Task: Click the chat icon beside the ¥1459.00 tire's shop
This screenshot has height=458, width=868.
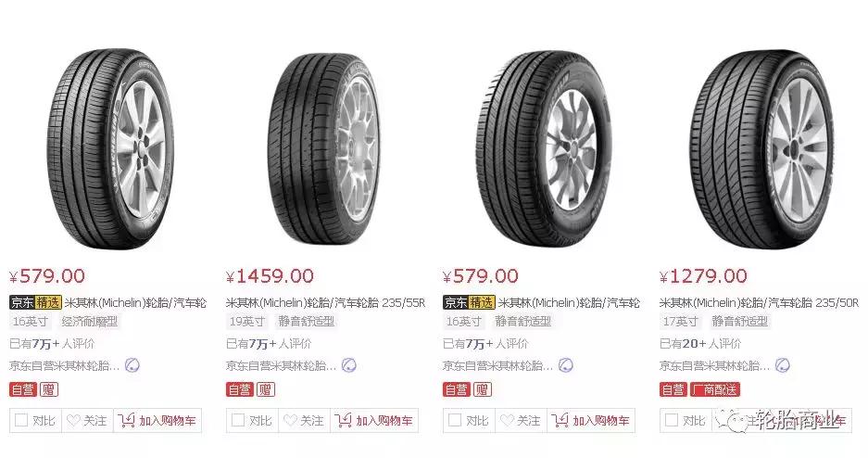Action: pyautogui.click(x=348, y=365)
